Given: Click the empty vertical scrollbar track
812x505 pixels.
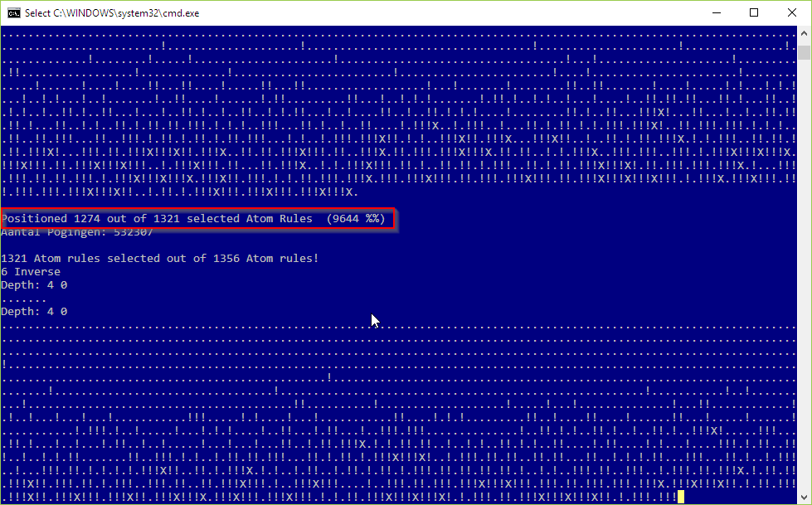Looking at the screenshot, I should [x=804, y=274].
